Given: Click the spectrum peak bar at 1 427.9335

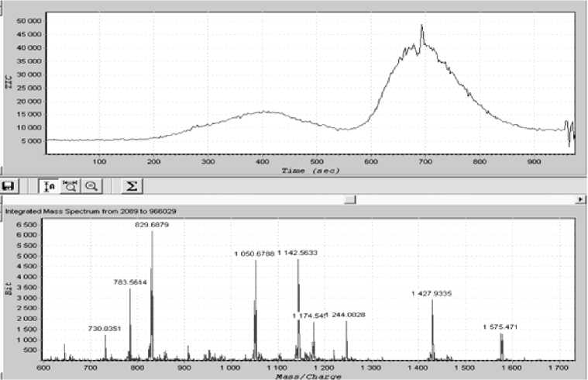Looking at the screenshot, I should 432,330.
